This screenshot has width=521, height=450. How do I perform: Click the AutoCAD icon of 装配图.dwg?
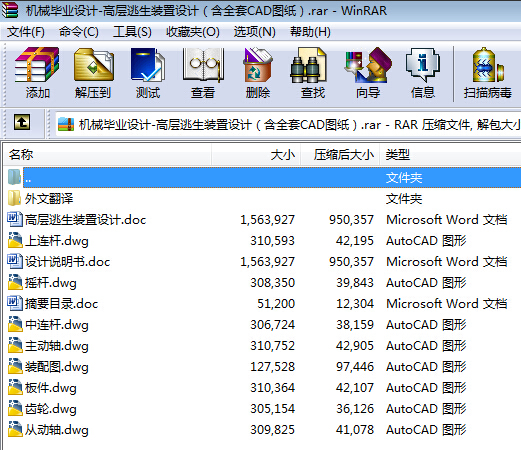[15, 366]
